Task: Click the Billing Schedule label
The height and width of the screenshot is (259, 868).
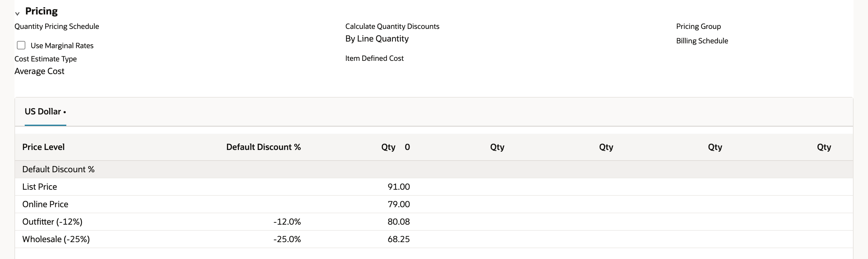Action: click(x=702, y=41)
